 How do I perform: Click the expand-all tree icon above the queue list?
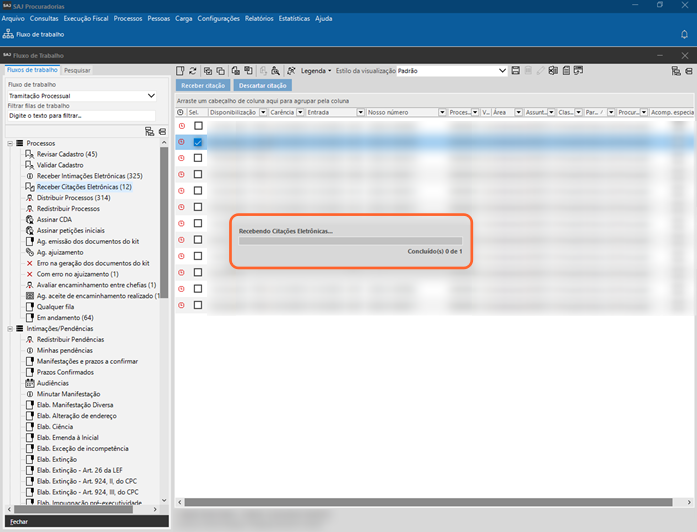pos(149,131)
